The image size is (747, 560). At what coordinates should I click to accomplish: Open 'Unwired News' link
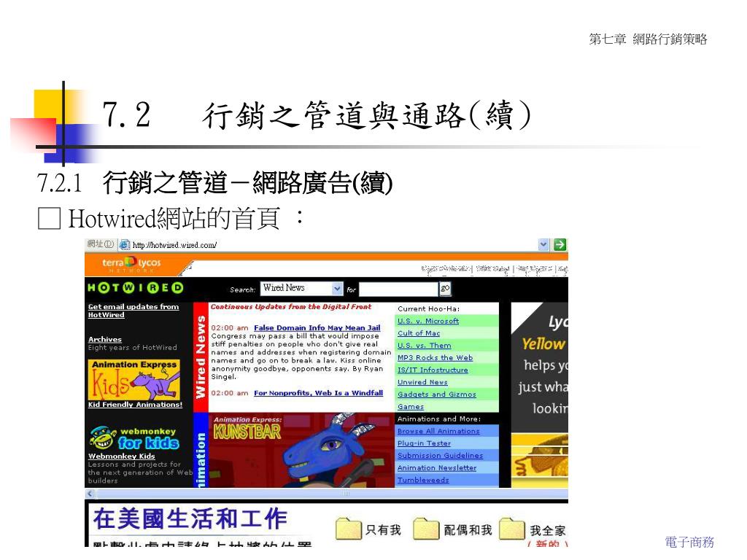pyautogui.click(x=422, y=382)
